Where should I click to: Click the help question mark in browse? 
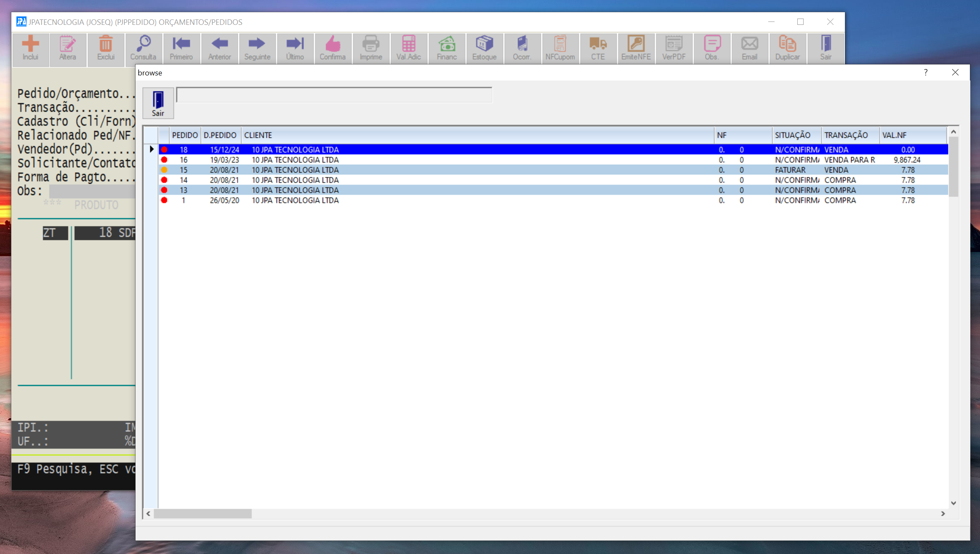[926, 72]
